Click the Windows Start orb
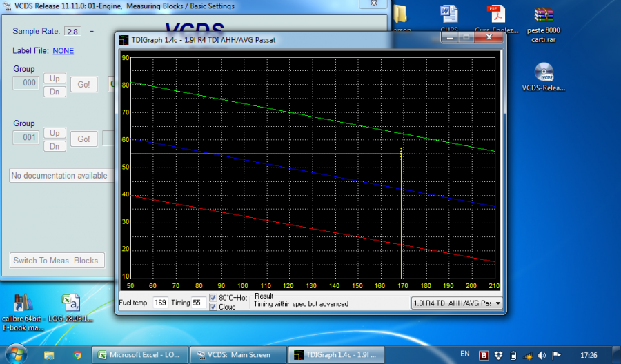 (x=15, y=354)
